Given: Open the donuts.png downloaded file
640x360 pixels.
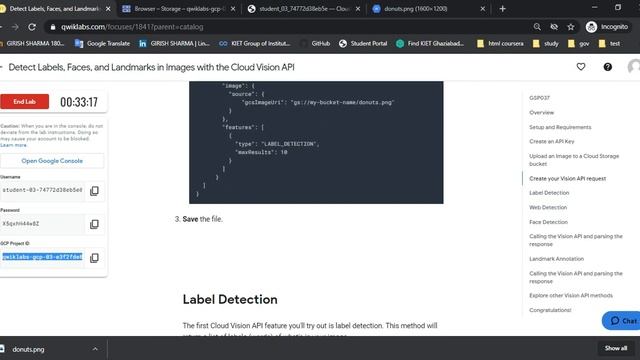Looking at the screenshot, I should [x=28, y=349].
